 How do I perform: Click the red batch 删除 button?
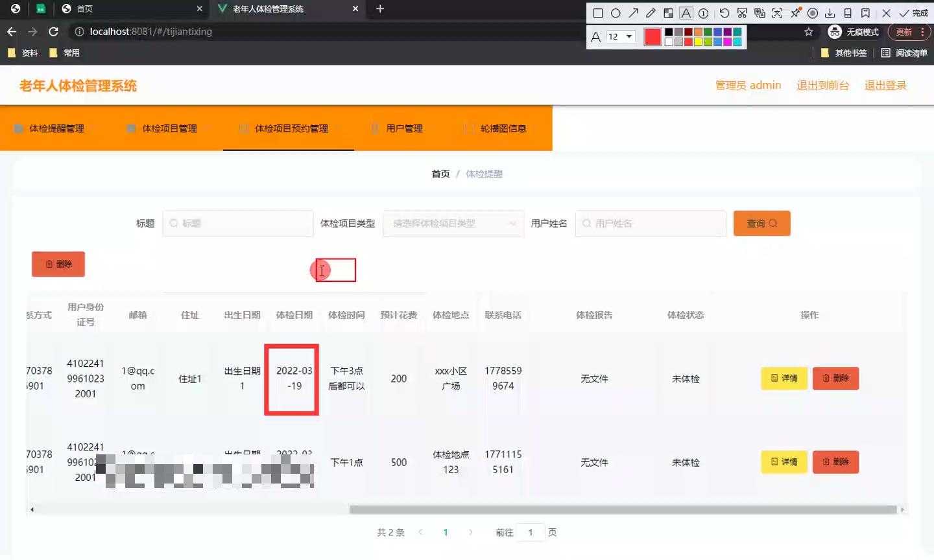58,264
